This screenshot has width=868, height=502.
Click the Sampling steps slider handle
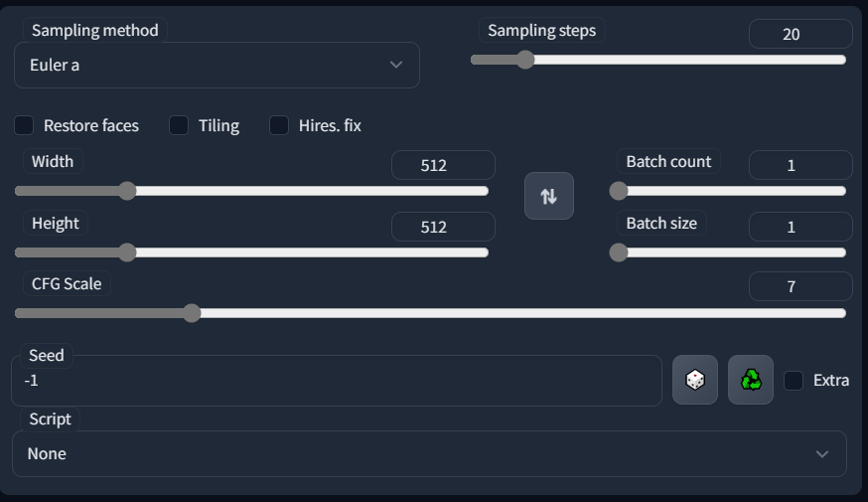pyautogui.click(x=525, y=60)
